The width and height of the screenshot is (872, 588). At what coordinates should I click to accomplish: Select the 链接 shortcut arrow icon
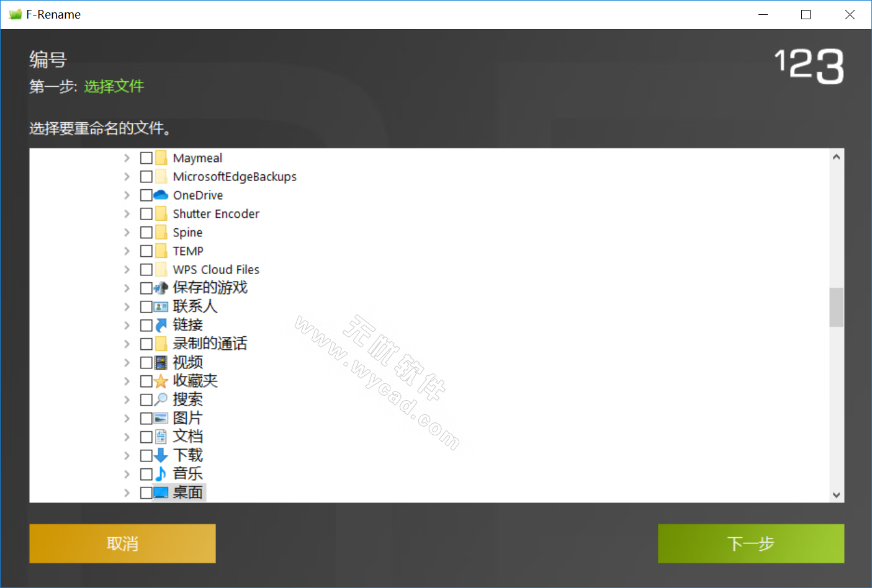point(160,324)
